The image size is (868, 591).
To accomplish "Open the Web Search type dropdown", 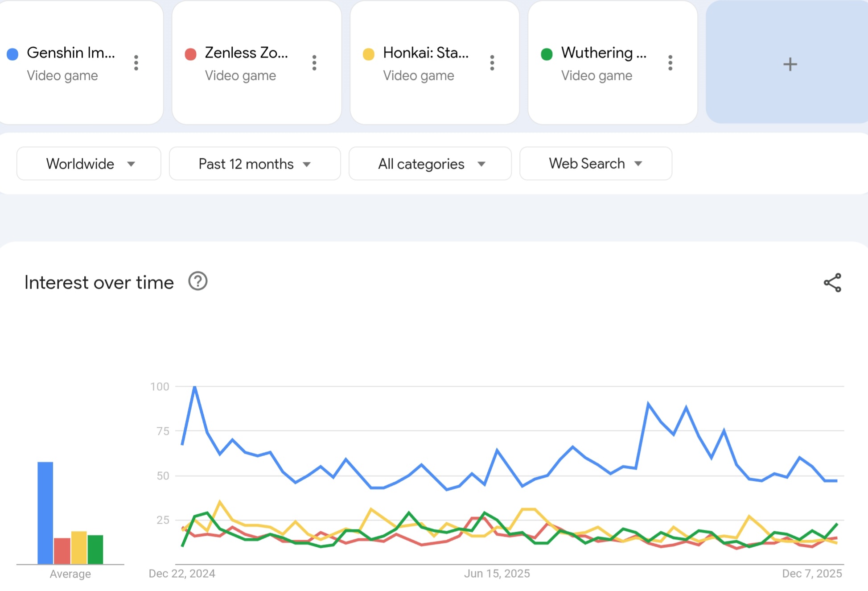I will [x=595, y=164].
